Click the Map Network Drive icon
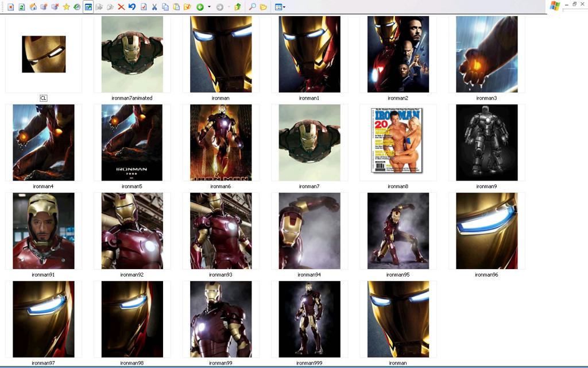 tap(44, 7)
